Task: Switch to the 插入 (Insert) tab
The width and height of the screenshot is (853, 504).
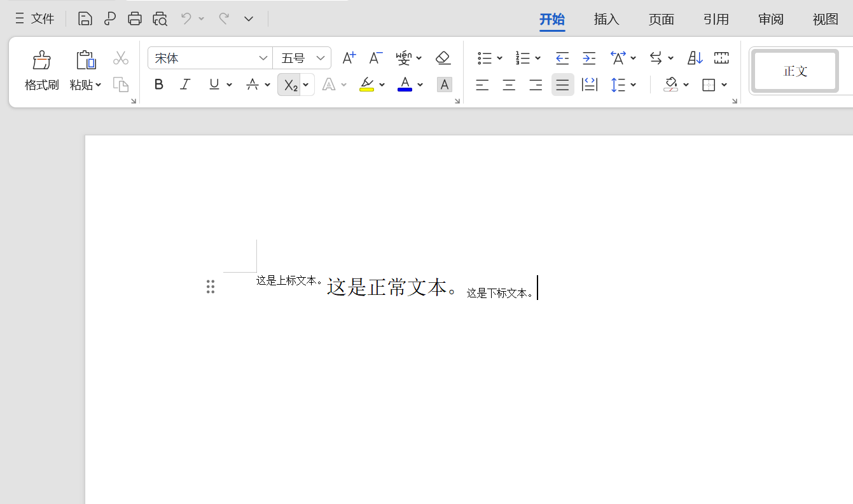Action: coord(606,20)
